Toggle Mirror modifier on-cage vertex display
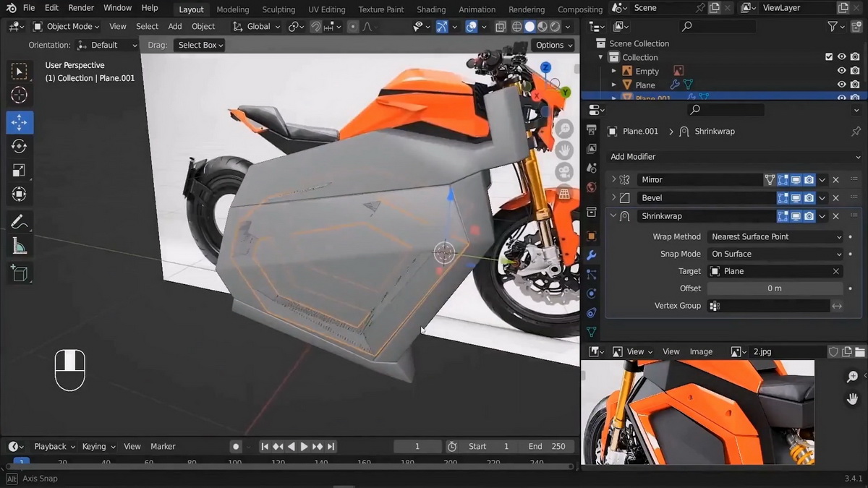Viewport: 868px width, 488px height. [770, 179]
